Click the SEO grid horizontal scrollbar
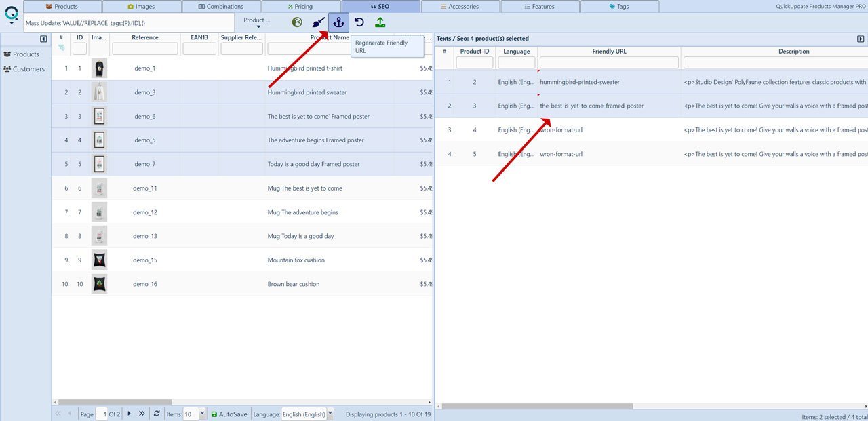Screen dimensions: 868x421 pyautogui.click(x=537, y=407)
